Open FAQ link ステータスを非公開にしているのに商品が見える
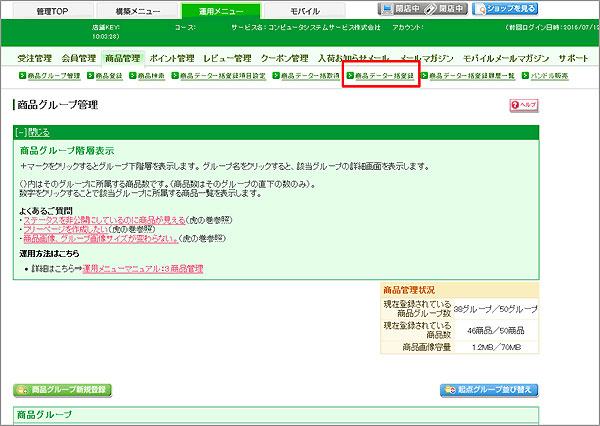This screenshot has width=600, height=426. pyautogui.click(x=104, y=220)
